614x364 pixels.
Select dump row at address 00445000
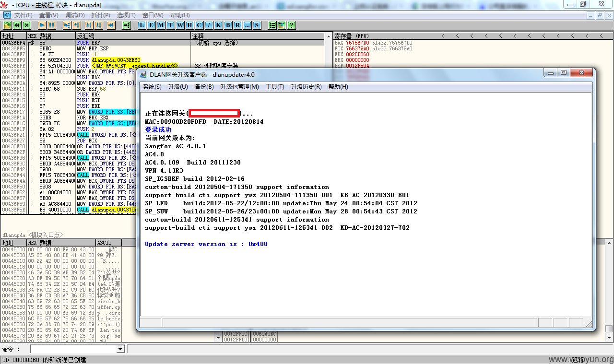(62, 249)
